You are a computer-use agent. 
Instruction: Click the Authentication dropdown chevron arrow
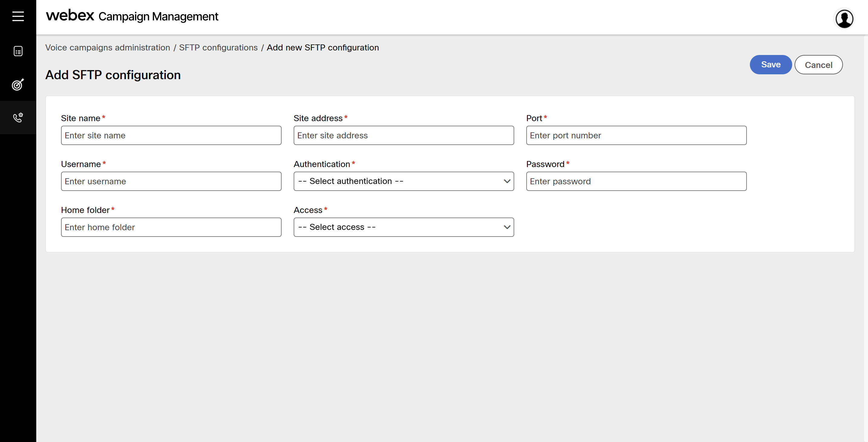[x=507, y=181]
